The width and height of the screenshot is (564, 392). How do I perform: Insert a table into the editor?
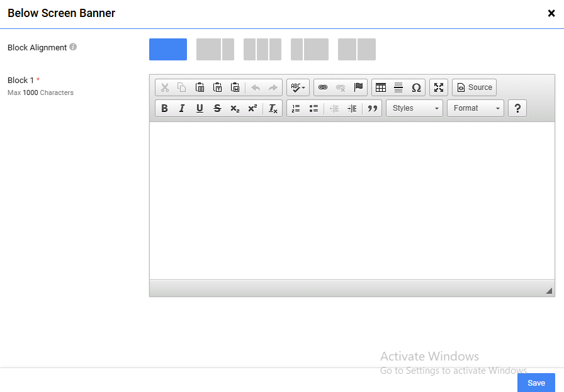tap(381, 87)
